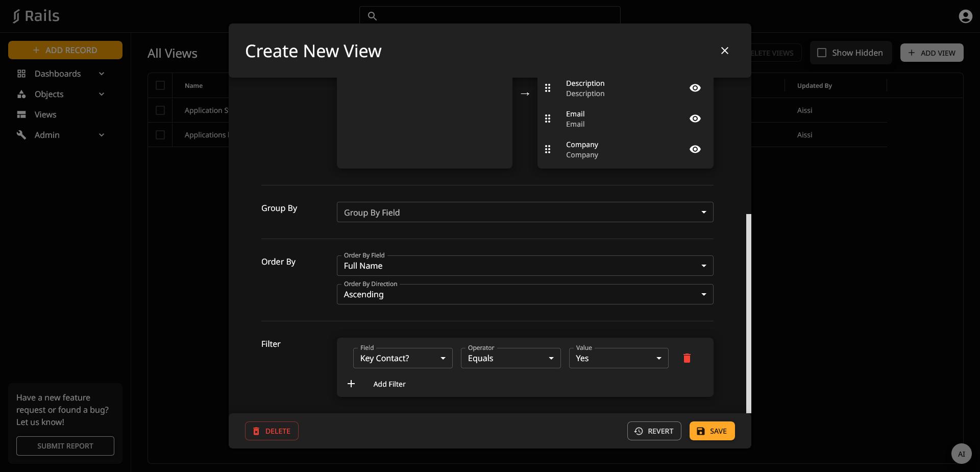
Task: Open the AI assistant bubble
Action: 961,454
